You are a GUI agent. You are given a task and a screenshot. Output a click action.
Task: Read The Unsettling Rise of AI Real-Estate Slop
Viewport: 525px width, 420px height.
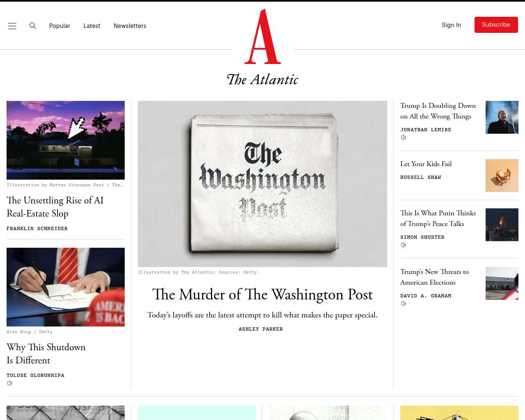(x=55, y=207)
